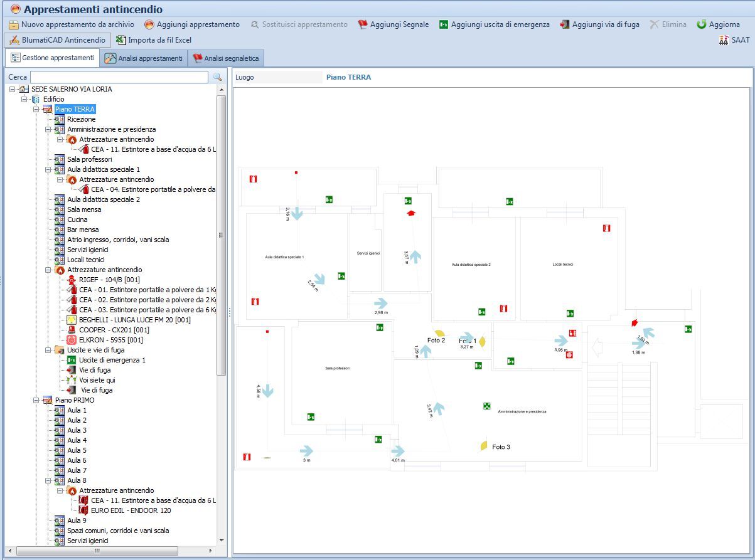Collapse the Piano TERRA tree node
This screenshot has height=560, width=755.
(36, 109)
